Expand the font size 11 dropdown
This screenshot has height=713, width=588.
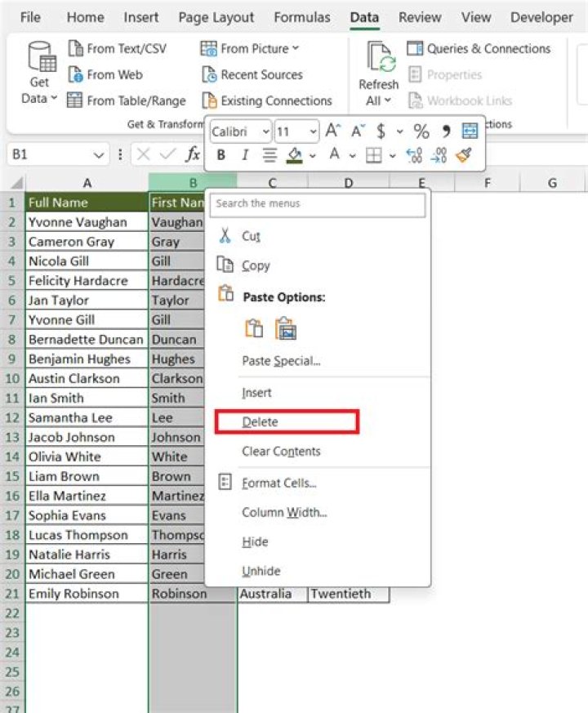point(313,131)
